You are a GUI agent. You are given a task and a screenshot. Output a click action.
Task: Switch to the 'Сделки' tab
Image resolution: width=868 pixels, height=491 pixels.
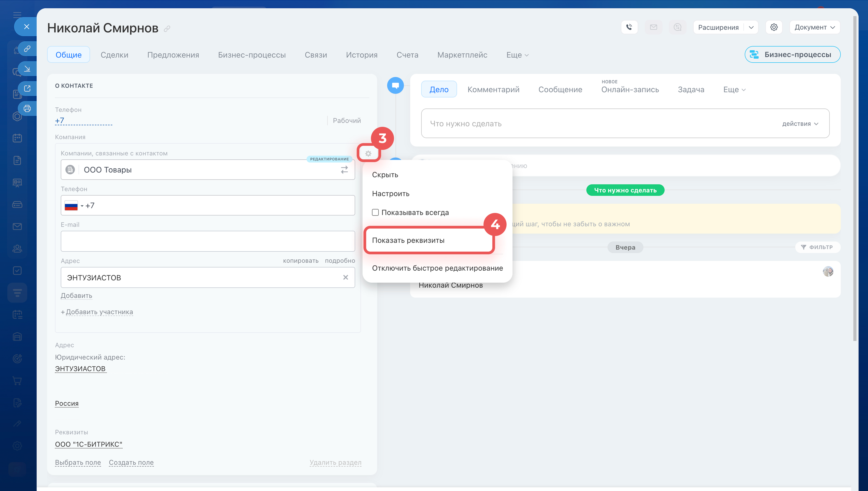pos(114,55)
